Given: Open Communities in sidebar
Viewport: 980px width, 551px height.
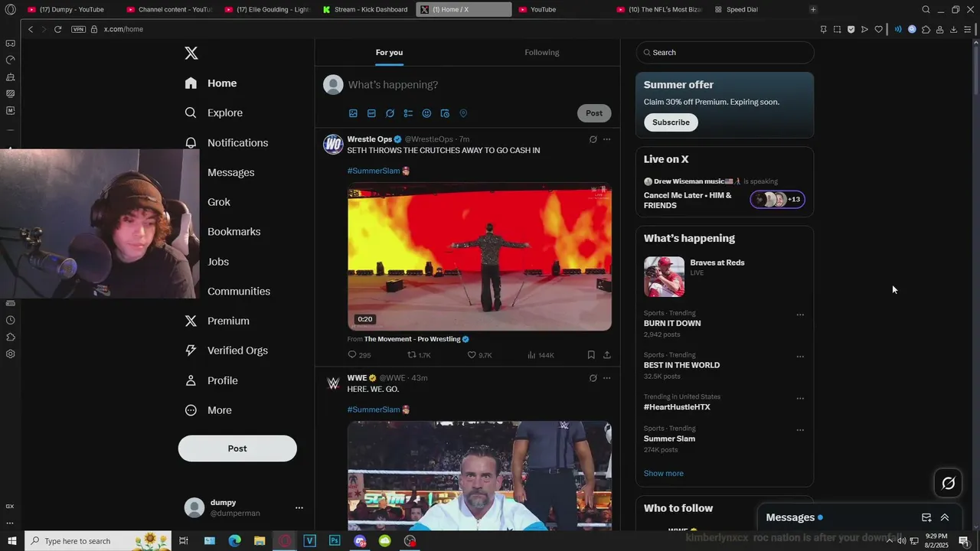Looking at the screenshot, I should coord(239,292).
